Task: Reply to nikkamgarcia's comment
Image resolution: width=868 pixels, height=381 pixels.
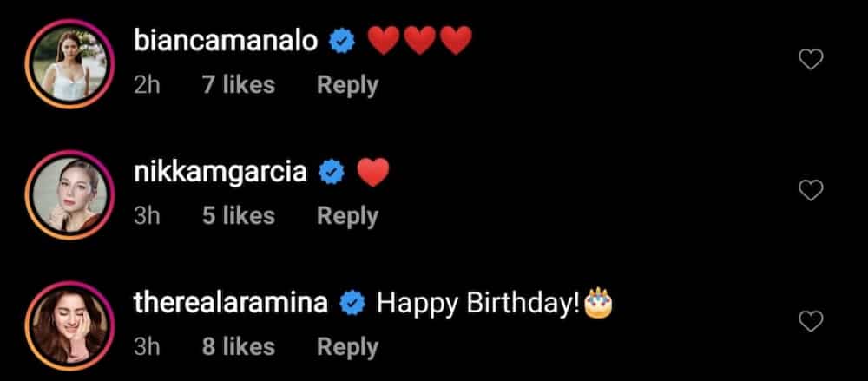Action: [x=348, y=216]
